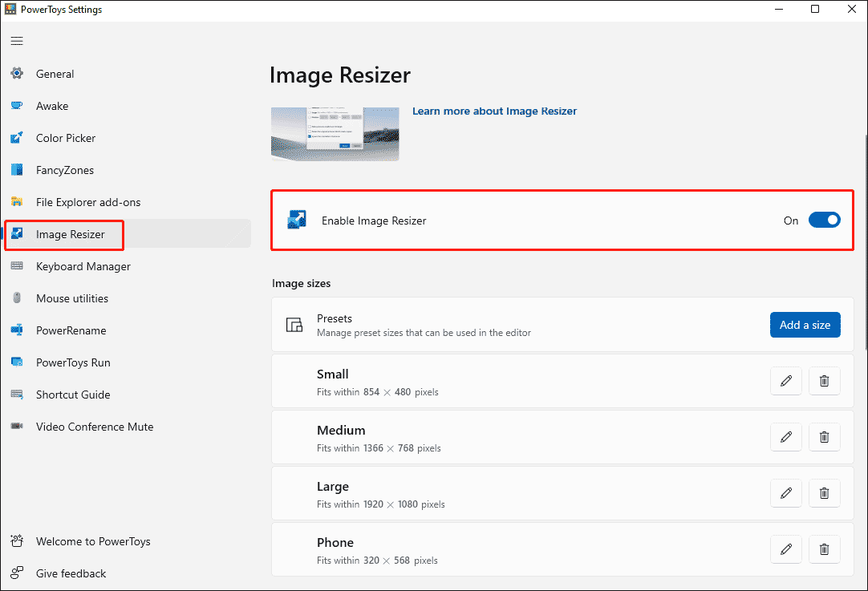Disable the Image Resizer toggle
The width and height of the screenshot is (868, 591).
(825, 220)
